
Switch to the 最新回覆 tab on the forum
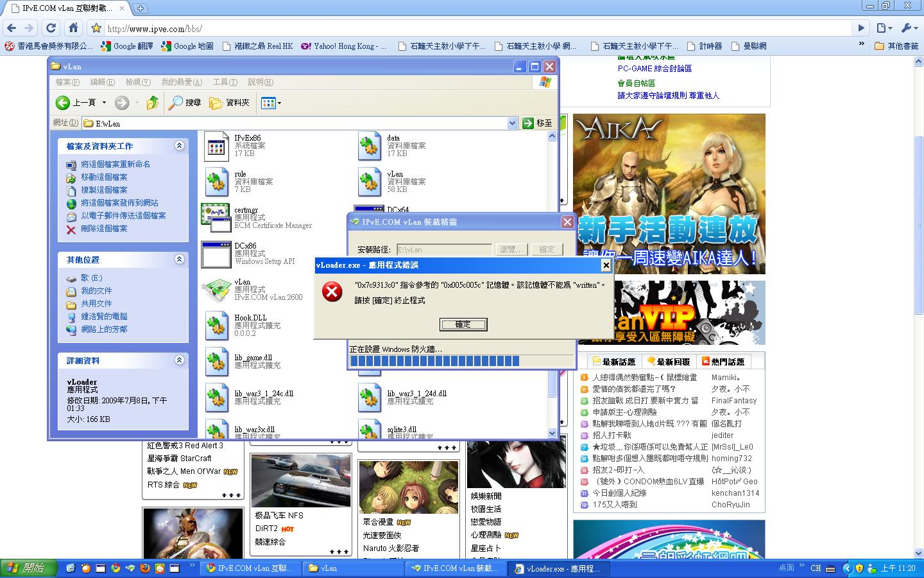point(668,362)
